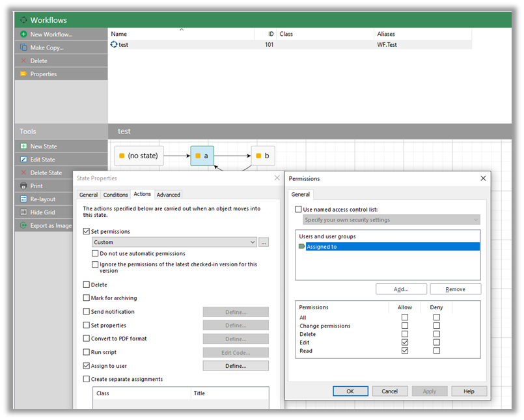Click the Export as Image icon

(x=23, y=226)
